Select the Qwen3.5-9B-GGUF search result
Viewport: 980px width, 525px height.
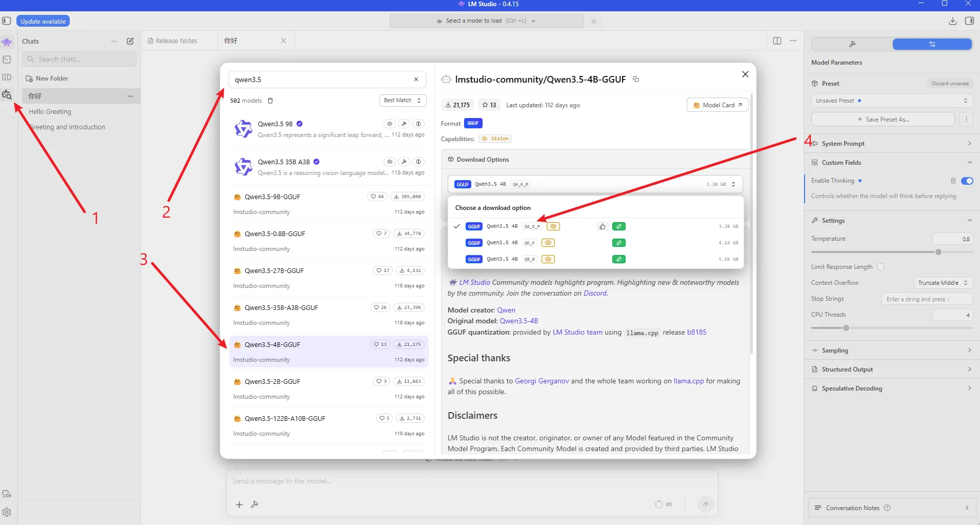(x=329, y=204)
